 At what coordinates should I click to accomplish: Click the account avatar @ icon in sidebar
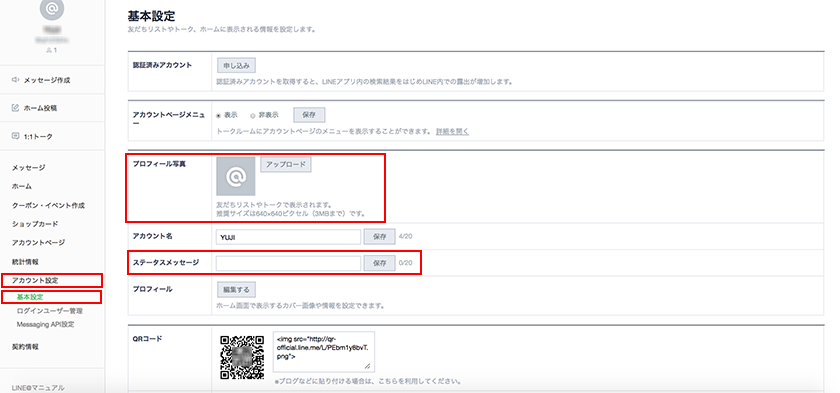tap(52, 9)
